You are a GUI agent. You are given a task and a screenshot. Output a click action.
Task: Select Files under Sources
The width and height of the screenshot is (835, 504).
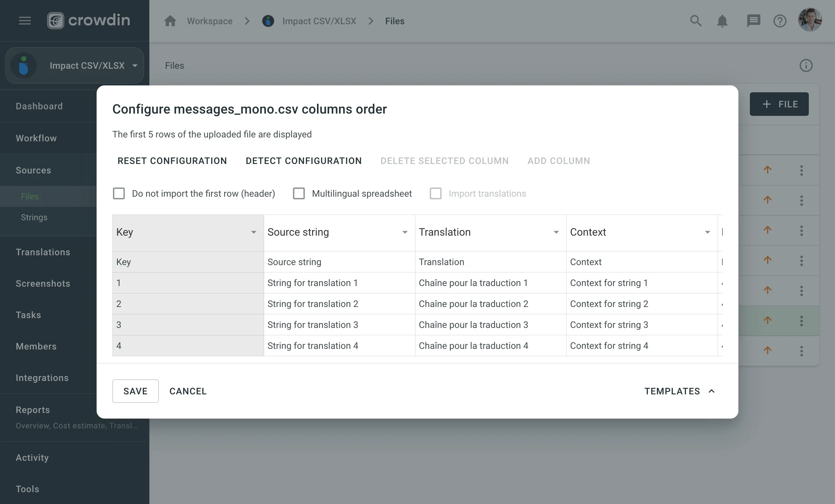(30, 196)
